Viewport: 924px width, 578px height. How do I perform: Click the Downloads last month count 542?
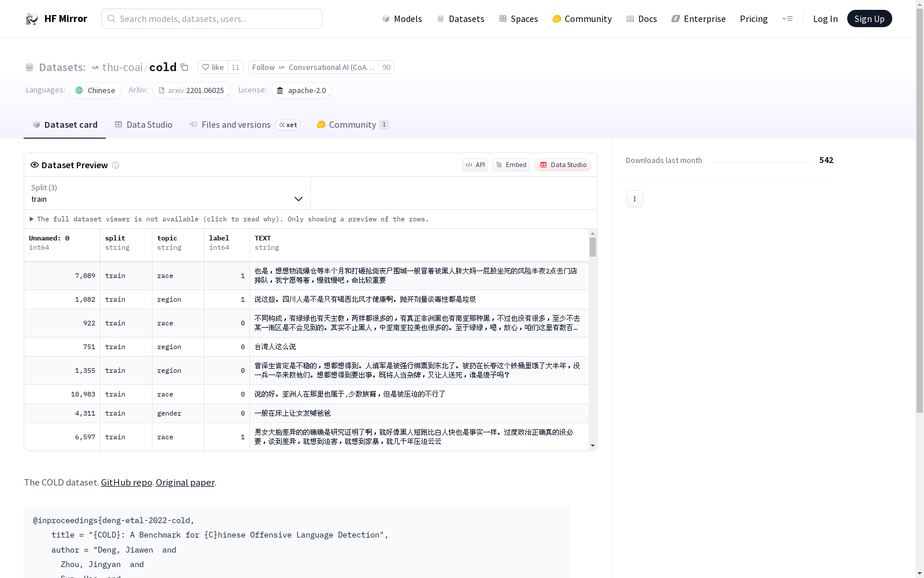826,160
